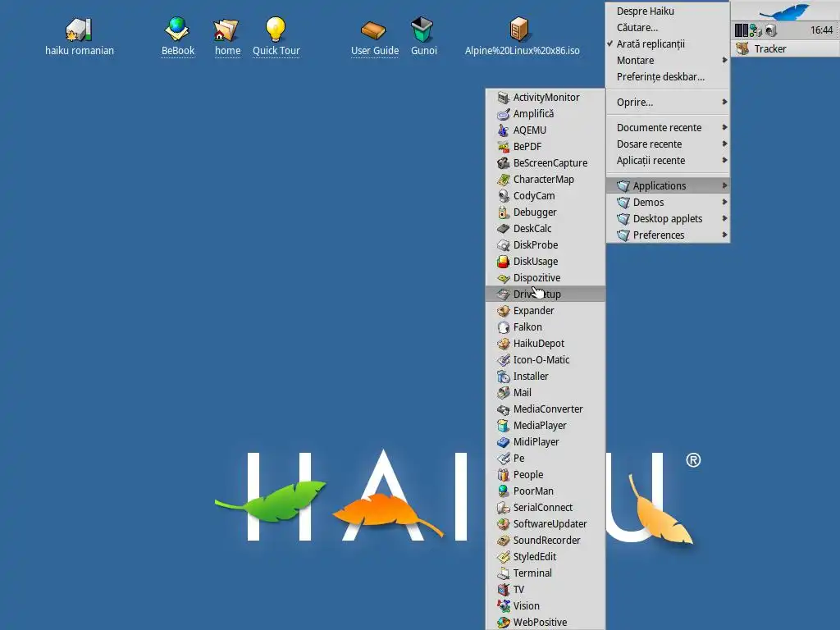Expand the Oprire... shutdown submenu
This screenshot has height=630, width=840.
tap(668, 103)
